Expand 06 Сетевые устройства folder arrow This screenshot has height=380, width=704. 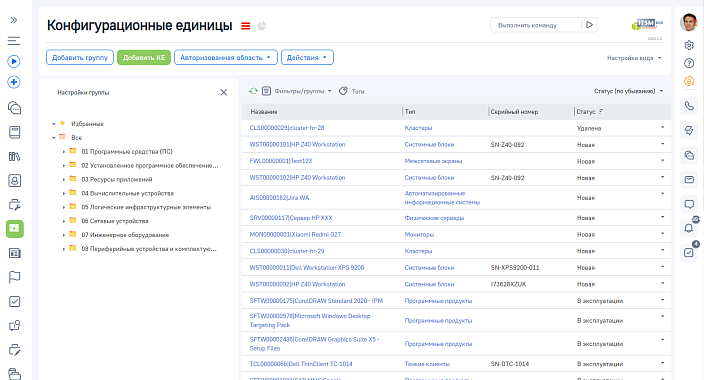[x=64, y=221]
